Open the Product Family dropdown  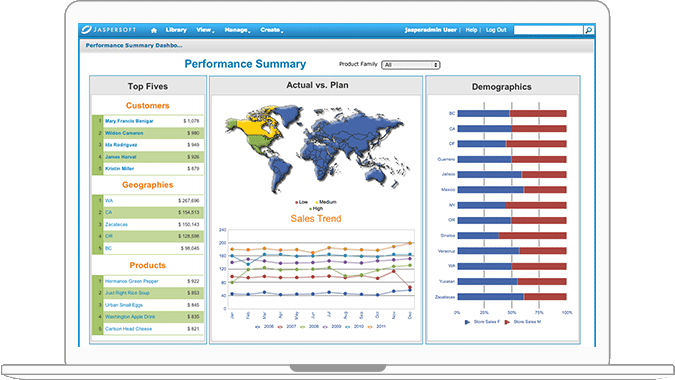point(411,65)
